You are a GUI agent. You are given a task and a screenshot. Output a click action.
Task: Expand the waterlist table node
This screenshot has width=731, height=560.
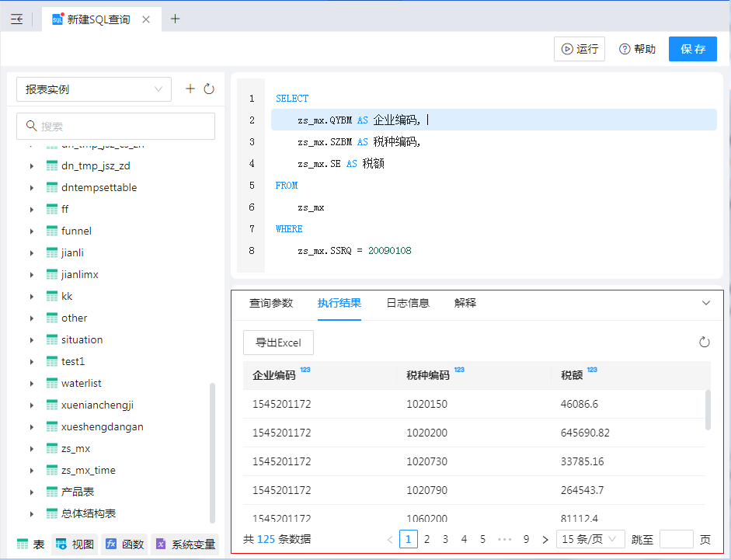(x=32, y=384)
